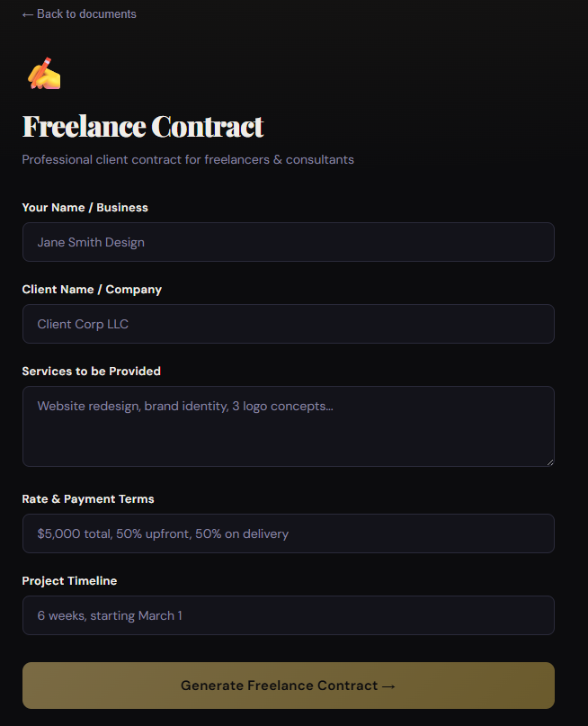Click the Rate & Payment Terms label
The width and height of the screenshot is (588, 726).
click(87, 498)
